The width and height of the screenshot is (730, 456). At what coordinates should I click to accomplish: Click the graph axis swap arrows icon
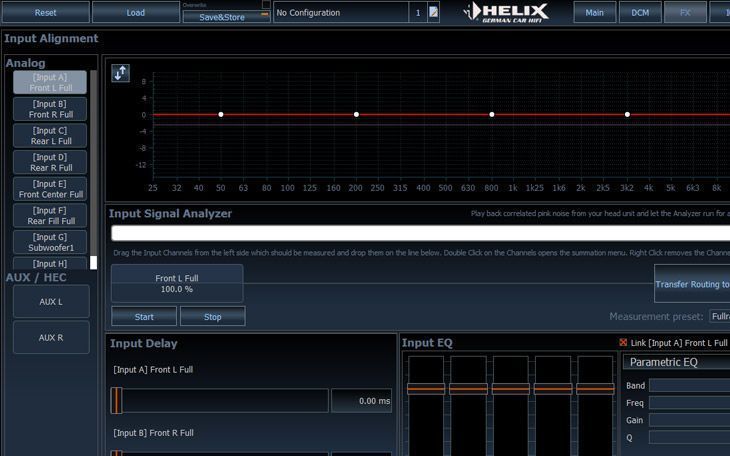120,73
